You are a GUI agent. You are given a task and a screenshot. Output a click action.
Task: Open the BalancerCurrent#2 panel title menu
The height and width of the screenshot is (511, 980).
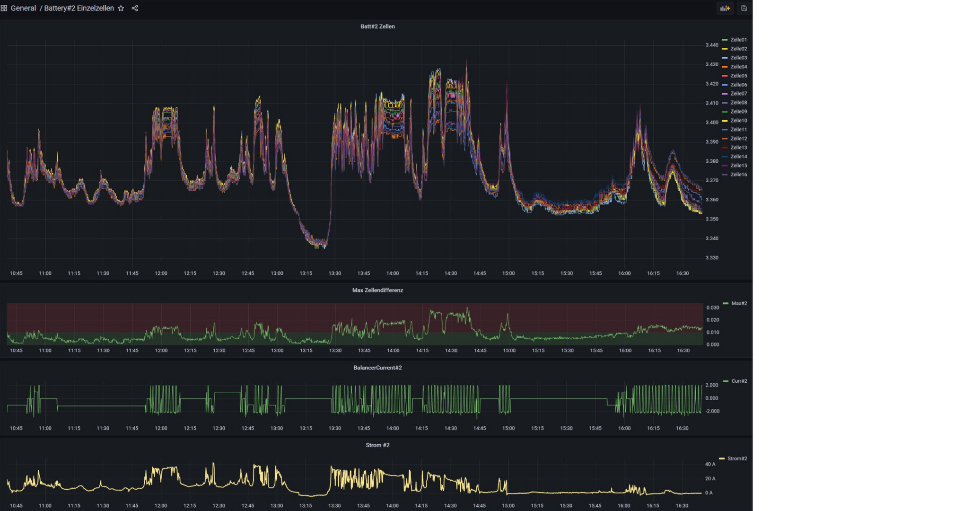tap(377, 368)
